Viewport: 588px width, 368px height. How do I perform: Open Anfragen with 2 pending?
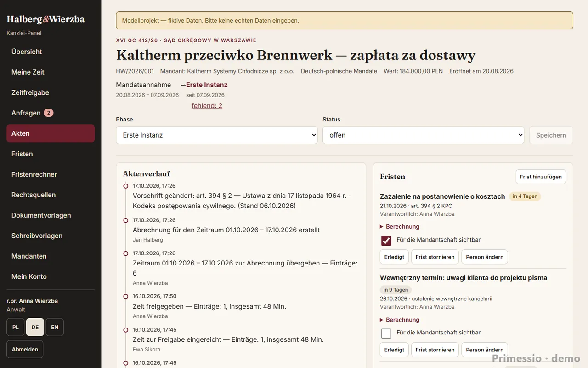[51, 113]
